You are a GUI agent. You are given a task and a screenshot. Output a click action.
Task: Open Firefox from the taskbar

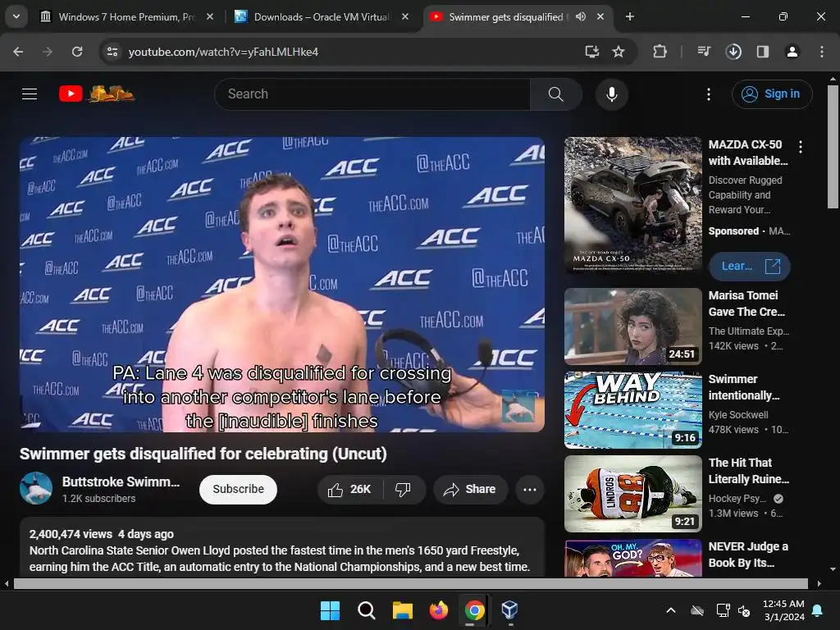pos(439,610)
